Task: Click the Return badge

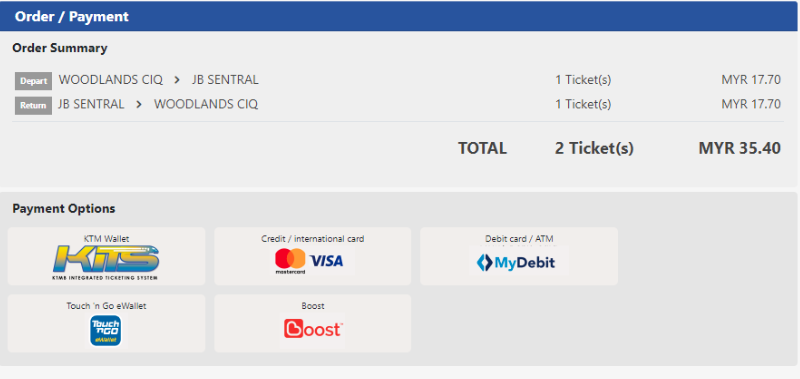Action: tap(33, 106)
